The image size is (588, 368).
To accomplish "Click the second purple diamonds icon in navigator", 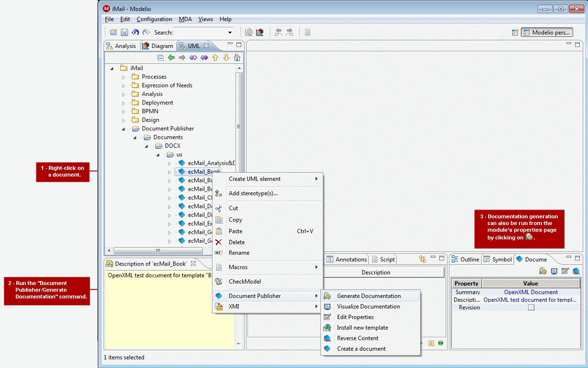I will pyautogui.click(x=204, y=58).
